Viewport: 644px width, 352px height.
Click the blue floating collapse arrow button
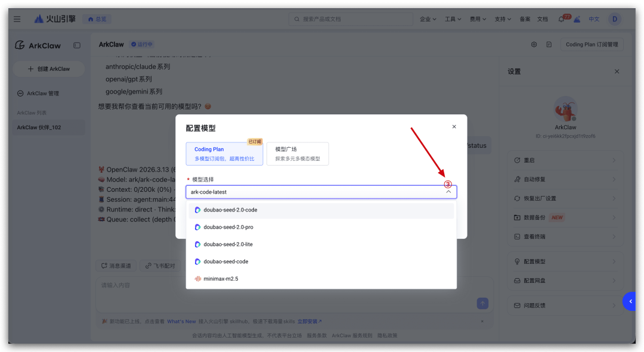pyautogui.click(x=632, y=301)
